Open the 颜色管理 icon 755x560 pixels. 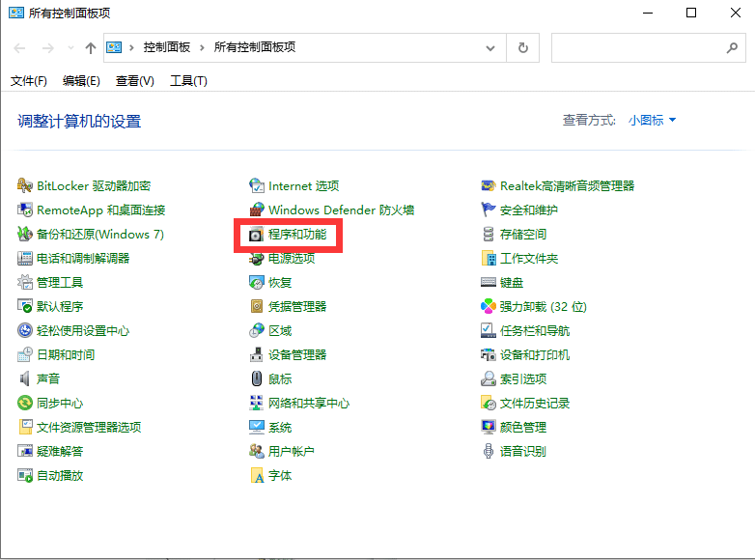pos(489,427)
